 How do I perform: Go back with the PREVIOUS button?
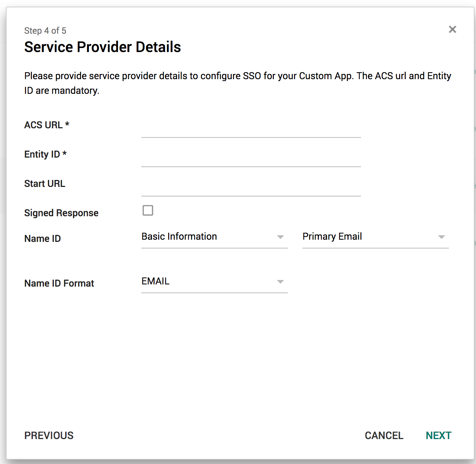49,435
